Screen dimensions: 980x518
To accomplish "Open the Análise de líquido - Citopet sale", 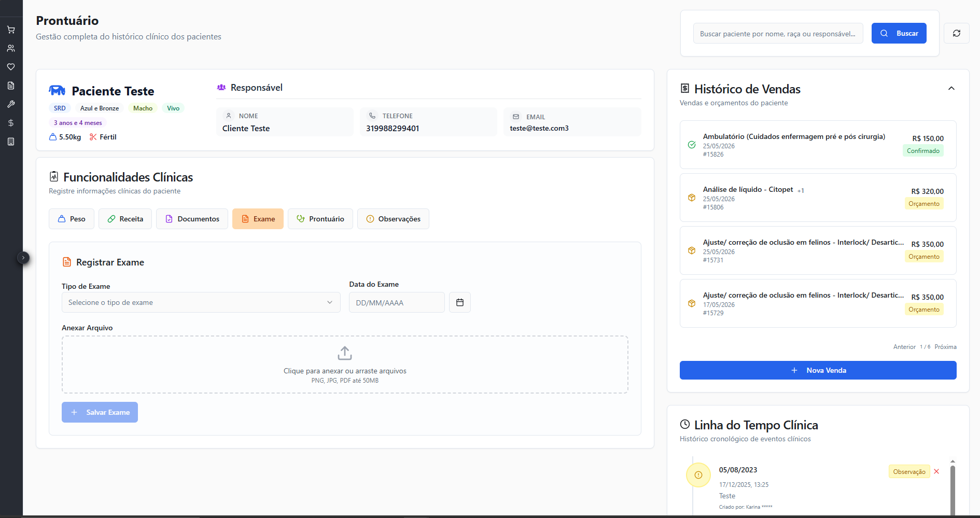I will tap(818, 198).
